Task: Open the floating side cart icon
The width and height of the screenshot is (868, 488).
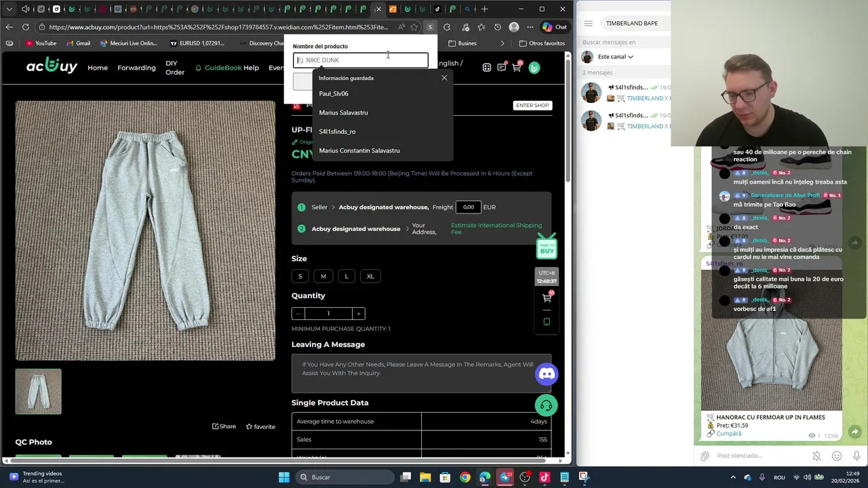Action: (x=547, y=298)
